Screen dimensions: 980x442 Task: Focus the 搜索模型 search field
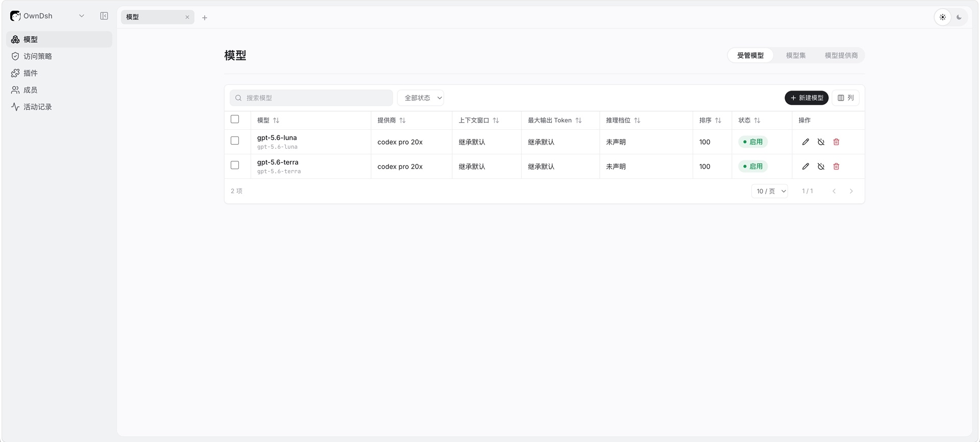(x=311, y=98)
